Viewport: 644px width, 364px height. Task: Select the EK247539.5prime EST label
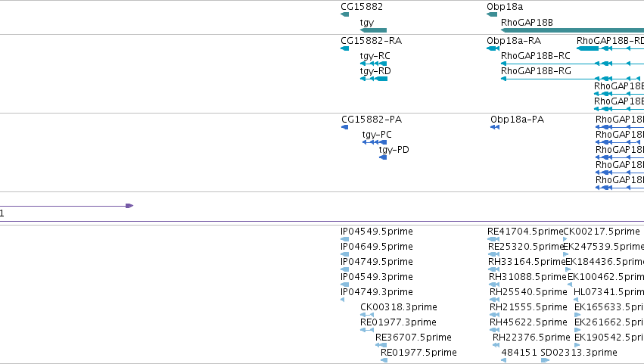coord(603,247)
